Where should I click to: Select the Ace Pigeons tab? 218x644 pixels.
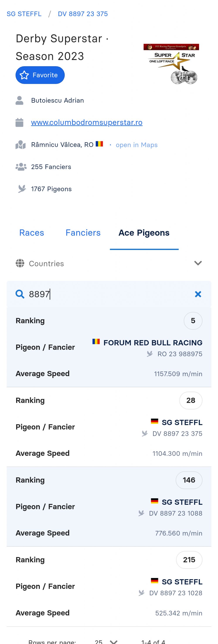pyautogui.click(x=144, y=233)
